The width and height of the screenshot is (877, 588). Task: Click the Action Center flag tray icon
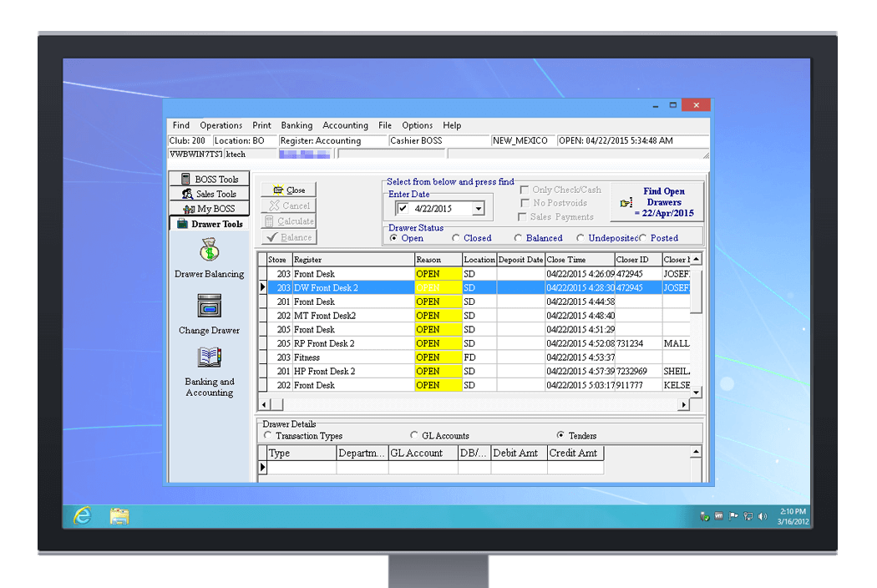[x=733, y=516]
